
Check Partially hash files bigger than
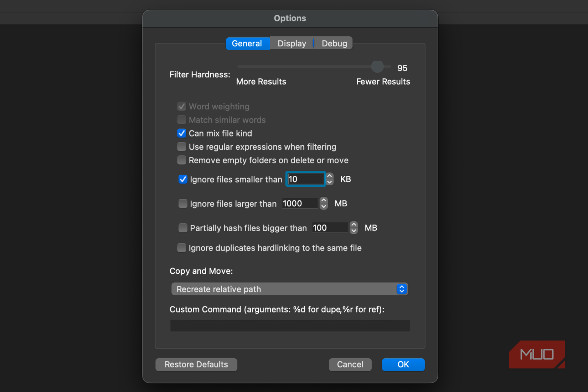click(183, 228)
